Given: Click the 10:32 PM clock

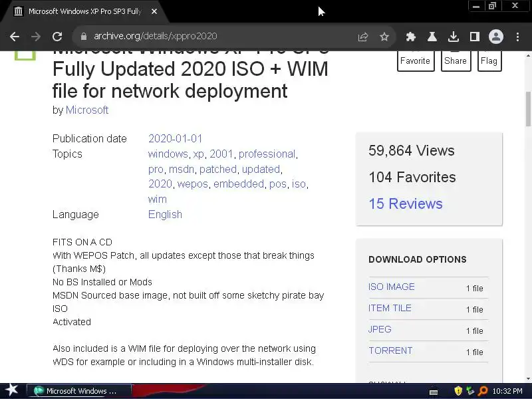Looking at the screenshot, I should [507, 391].
